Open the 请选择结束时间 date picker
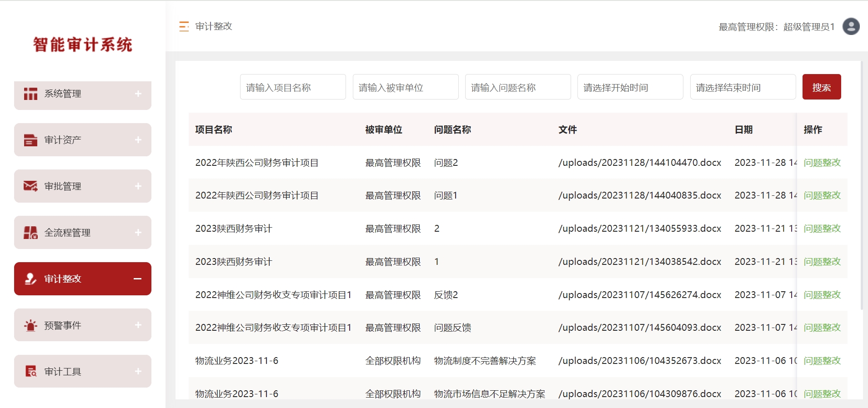Screen dimensions: 868x408 (x=743, y=87)
